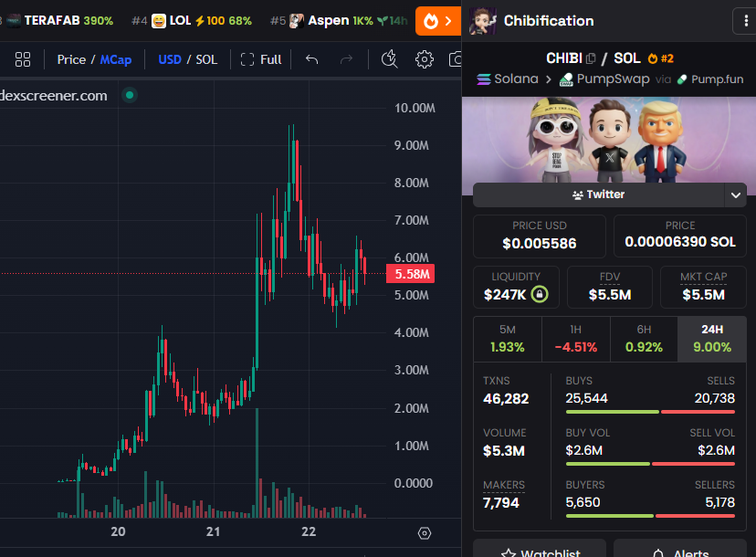756x557 pixels.
Task: Open trending token #5 Aspen
Action: coord(339,21)
